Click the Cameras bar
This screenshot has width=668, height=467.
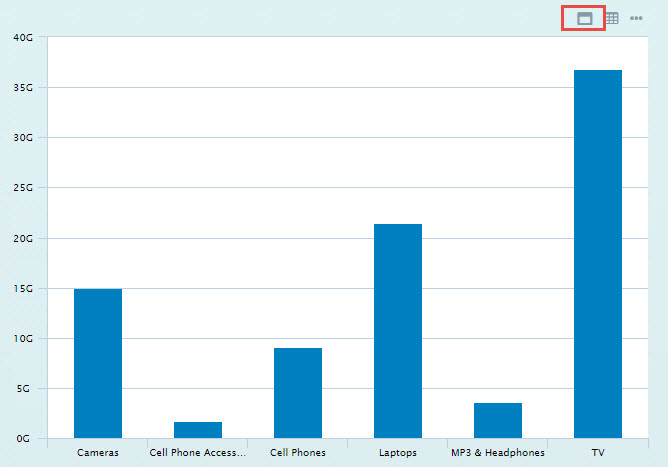(x=98, y=363)
